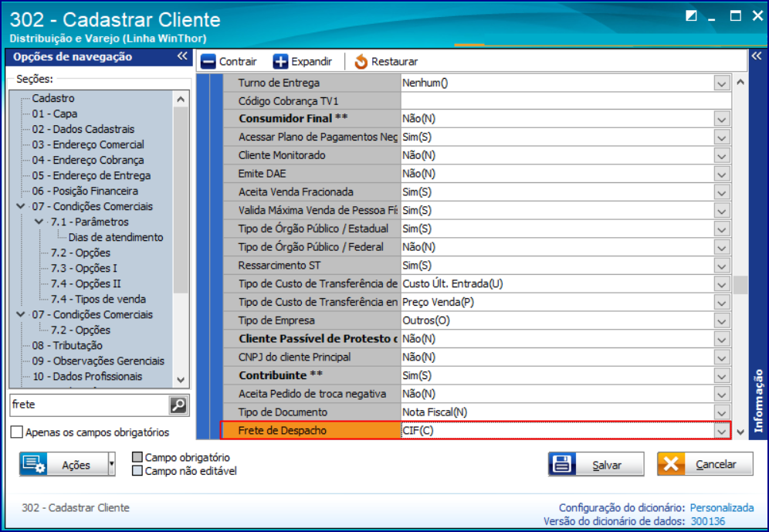Open the Tipo de Empresa dropdown
This screenshot has height=532, width=769.
721,320
